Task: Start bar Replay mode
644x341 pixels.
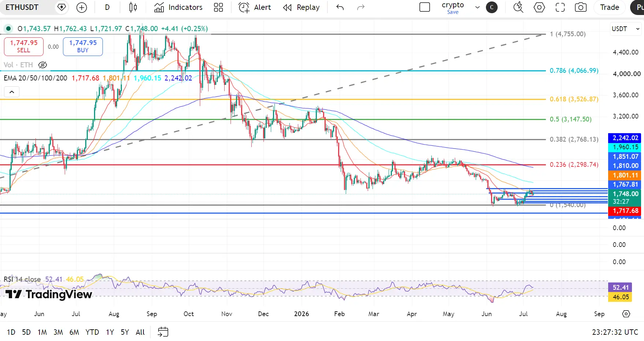Action: point(302,7)
